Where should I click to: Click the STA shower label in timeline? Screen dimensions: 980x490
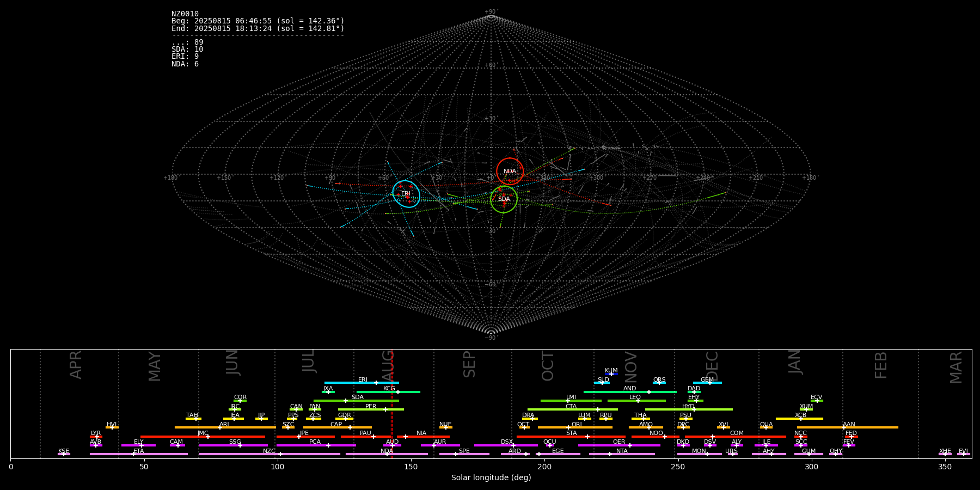[571, 433]
